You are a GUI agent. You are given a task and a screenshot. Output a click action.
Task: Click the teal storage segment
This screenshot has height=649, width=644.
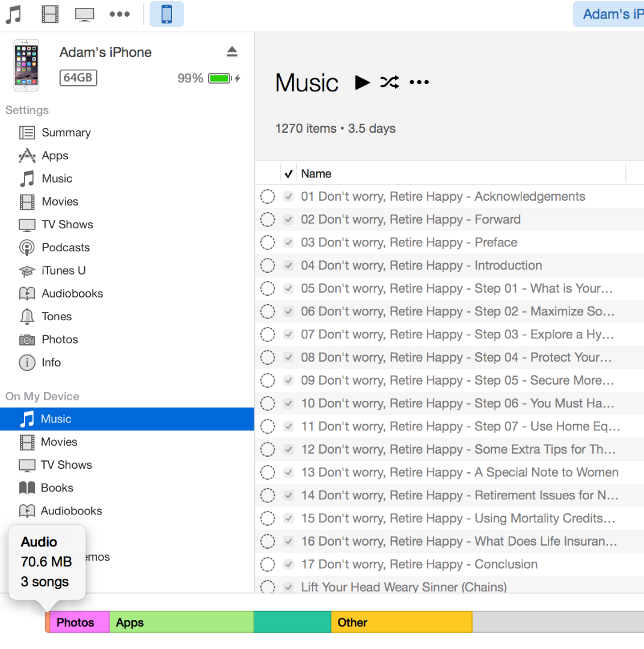point(292,622)
